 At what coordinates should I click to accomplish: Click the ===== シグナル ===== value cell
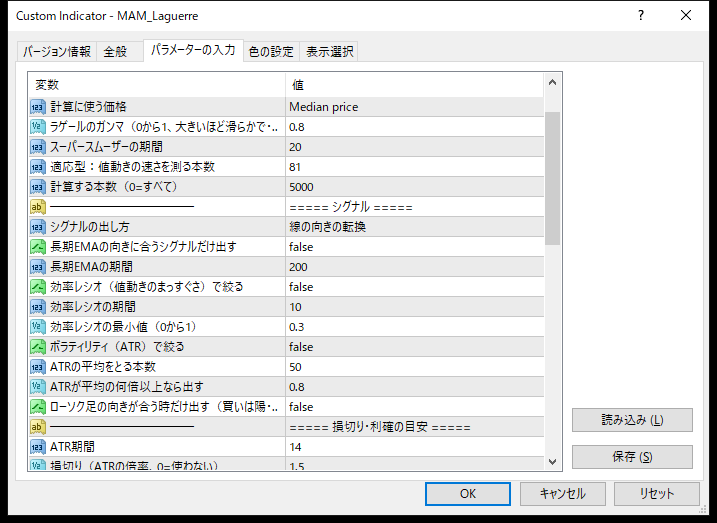click(415, 207)
